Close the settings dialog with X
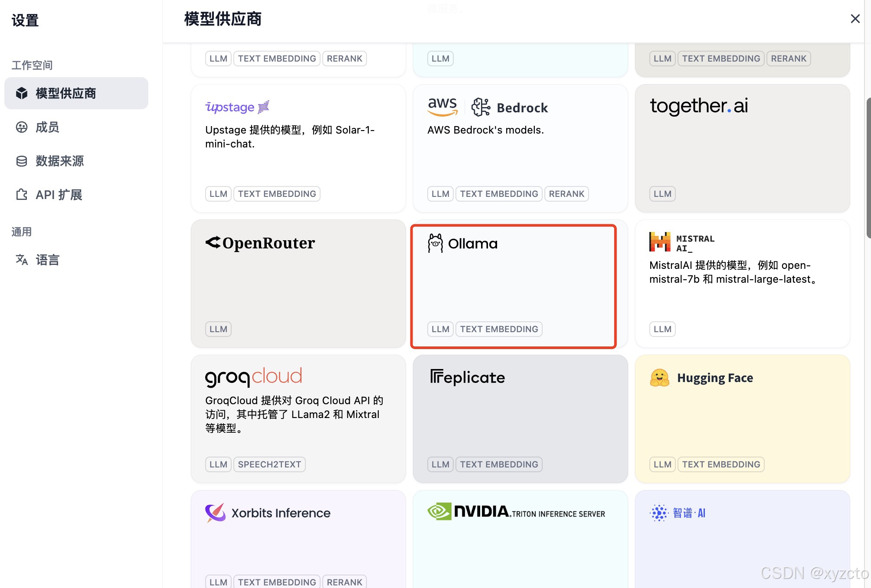The width and height of the screenshot is (871, 588). (855, 19)
